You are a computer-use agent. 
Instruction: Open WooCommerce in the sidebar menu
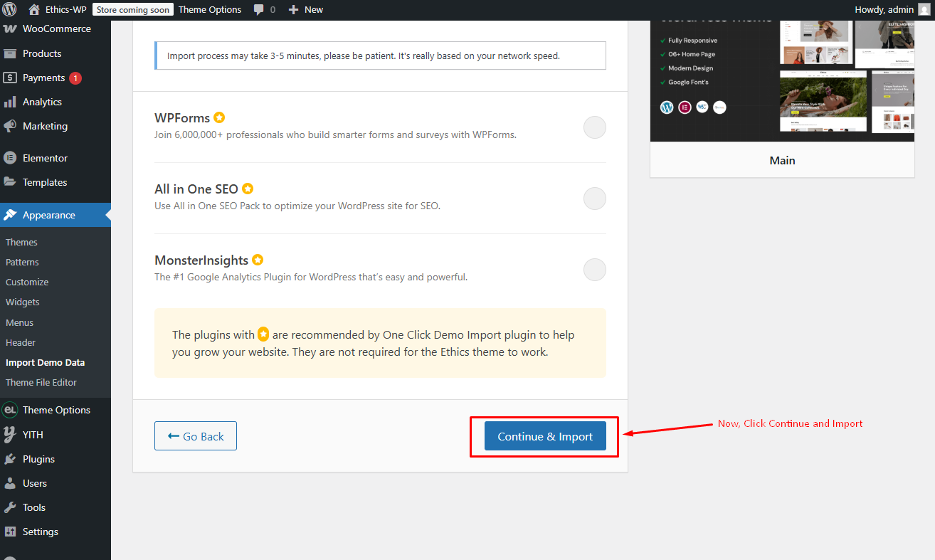click(x=56, y=29)
